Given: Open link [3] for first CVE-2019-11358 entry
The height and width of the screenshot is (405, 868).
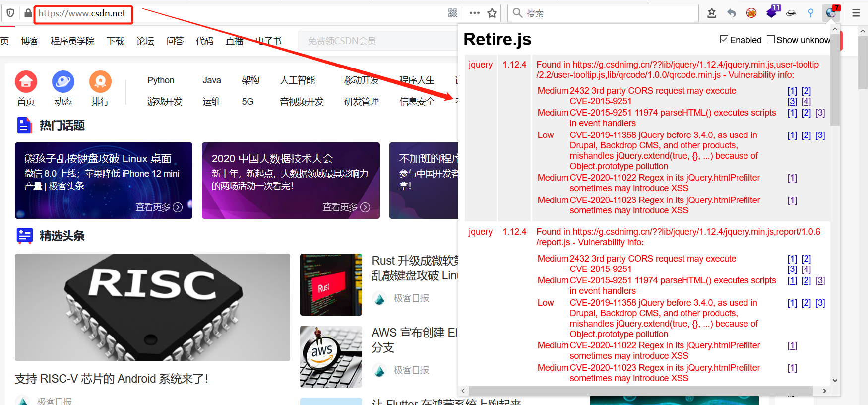Looking at the screenshot, I should click(820, 135).
